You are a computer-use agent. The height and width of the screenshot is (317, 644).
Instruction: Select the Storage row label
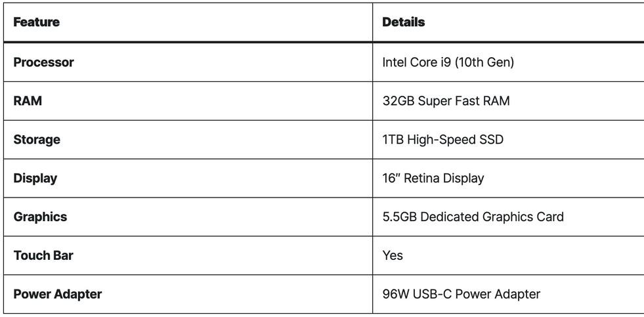coord(37,140)
